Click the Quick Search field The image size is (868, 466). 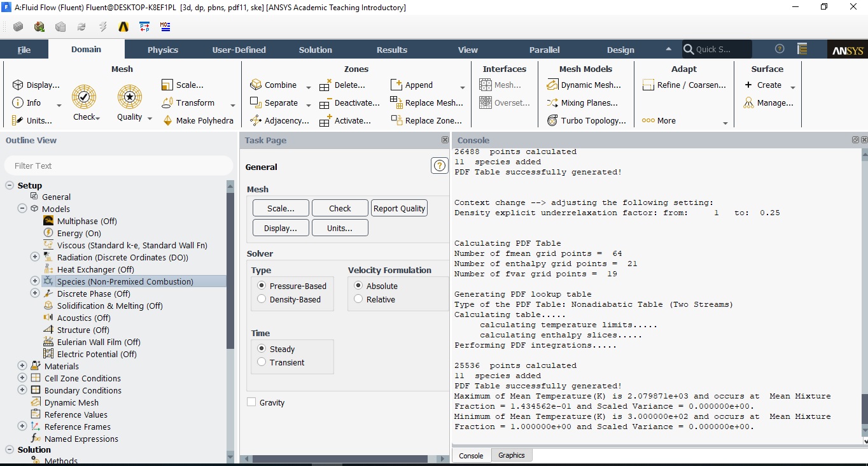[717, 49]
